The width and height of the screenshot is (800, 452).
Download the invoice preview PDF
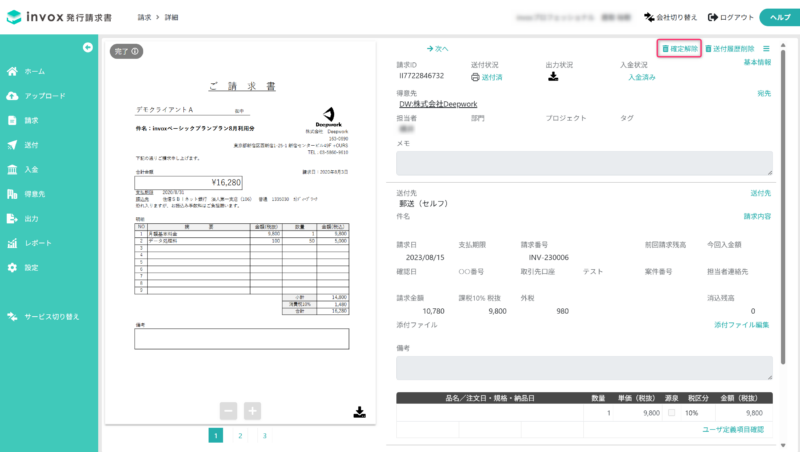360,412
